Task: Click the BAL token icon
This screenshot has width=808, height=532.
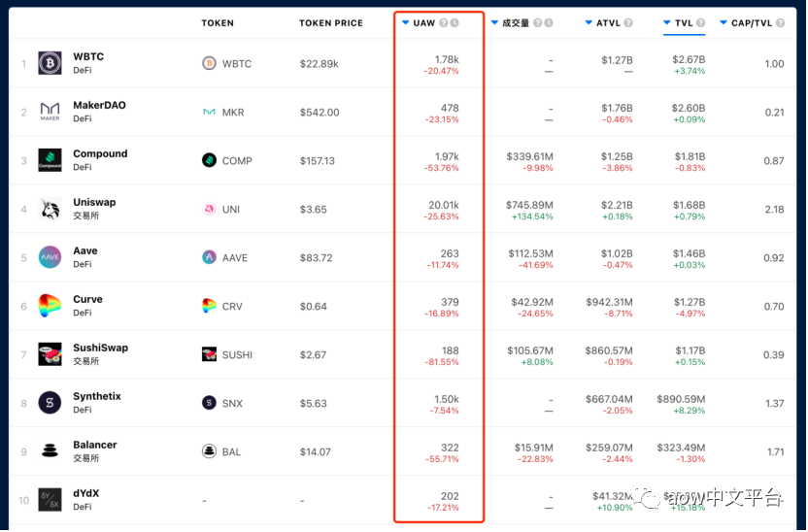Action: (209, 451)
